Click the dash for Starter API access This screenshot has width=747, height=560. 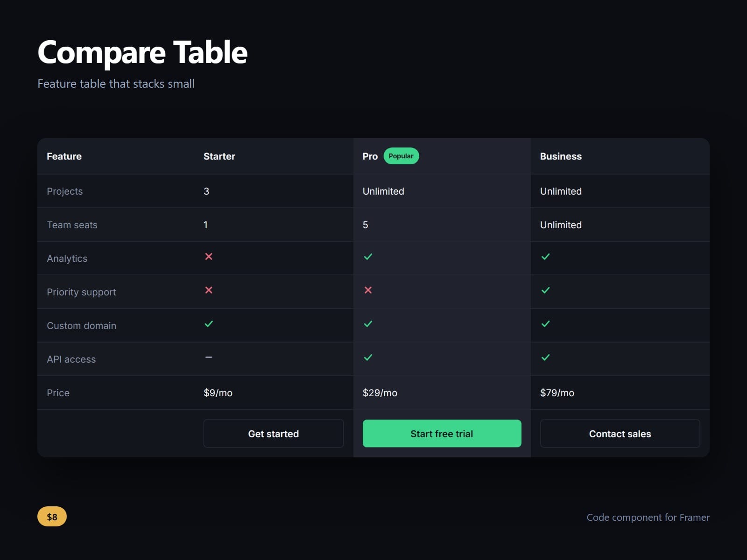click(x=209, y=357)
